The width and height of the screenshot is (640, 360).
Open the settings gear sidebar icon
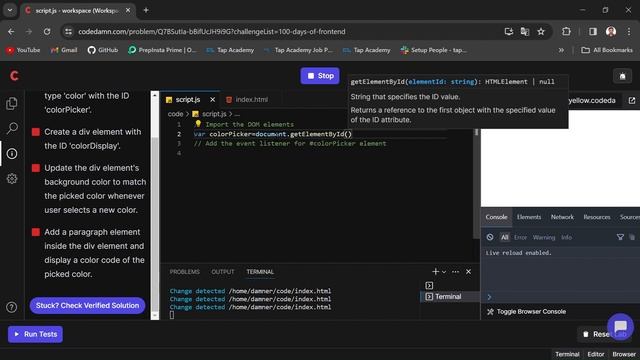pos(12,178)
